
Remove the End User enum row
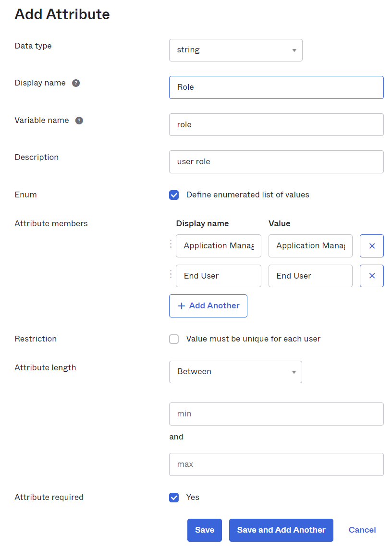tap(371, 276)
